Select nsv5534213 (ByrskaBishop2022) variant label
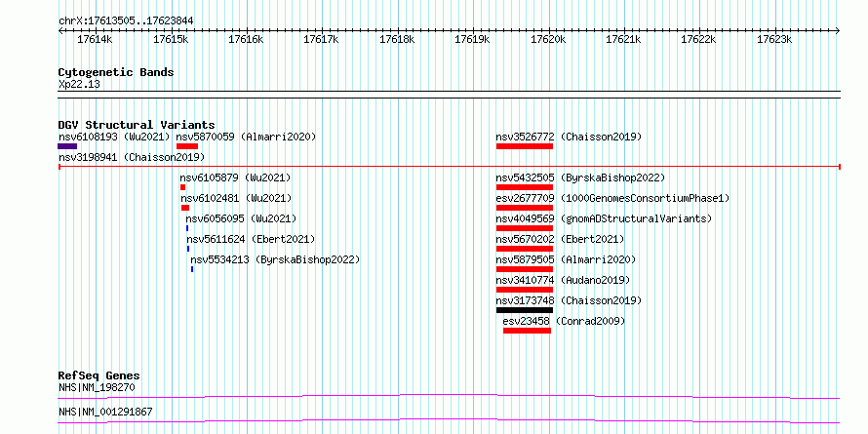The width and height of the screenshot is (868, 434). point(275,259)
